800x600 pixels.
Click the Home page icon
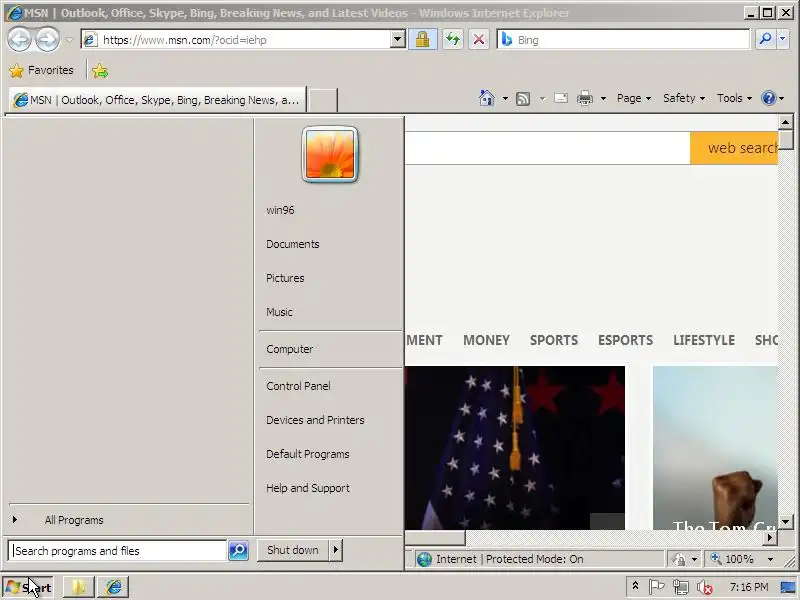(x=486, y=98)
